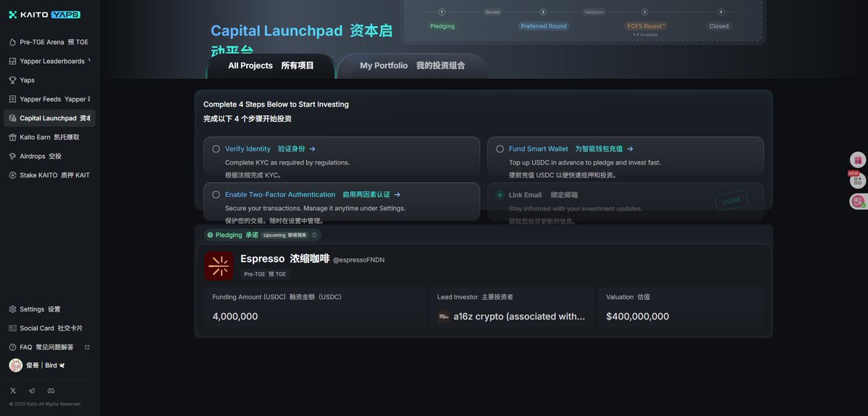Viewport: 868px width, 416px height.
Task: Click the Kaito Yaps logo
Action: pyautogui.click(x=45, y=14)
